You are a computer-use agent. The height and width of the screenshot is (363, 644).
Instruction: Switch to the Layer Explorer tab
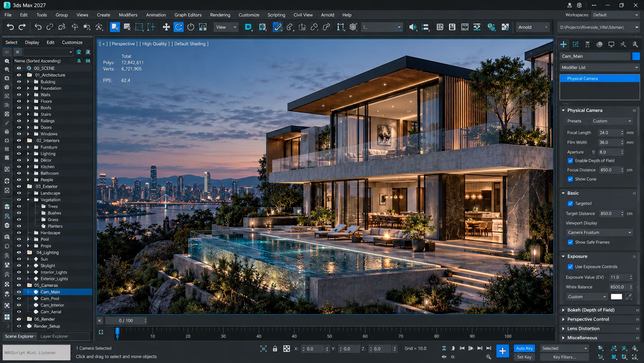[x=54, y=336]
